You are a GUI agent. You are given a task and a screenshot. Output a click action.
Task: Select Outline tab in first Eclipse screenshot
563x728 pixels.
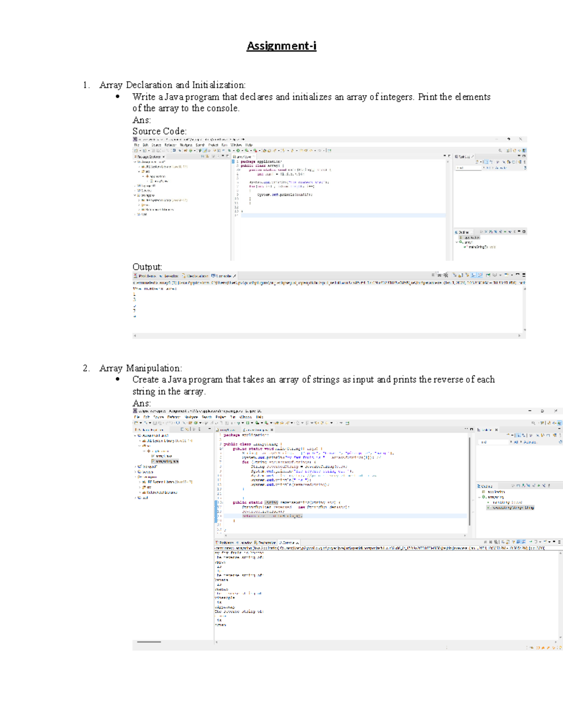[x=463, y=232]
